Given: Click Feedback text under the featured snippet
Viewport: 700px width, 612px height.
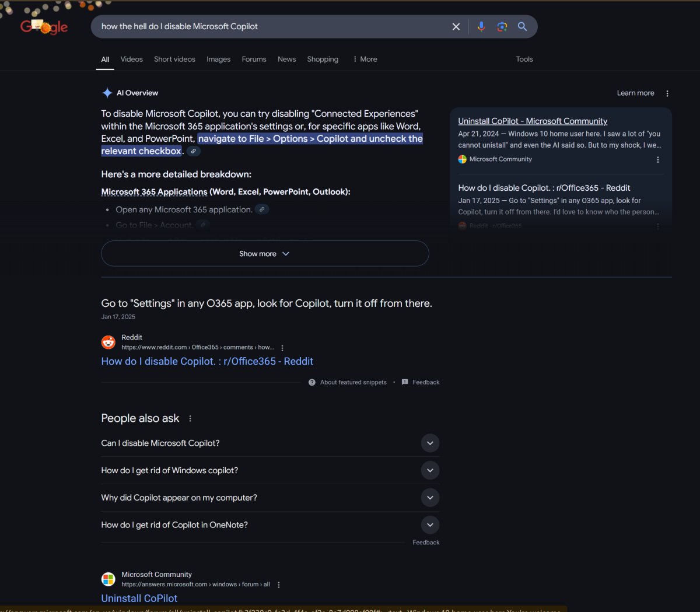Looking at the screenshot, I should 426,382.
